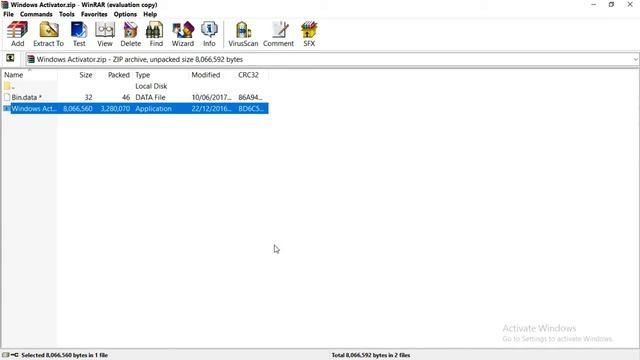Select the Bin.data * file row
Screen dimensions: 640x360
(135, 97)
